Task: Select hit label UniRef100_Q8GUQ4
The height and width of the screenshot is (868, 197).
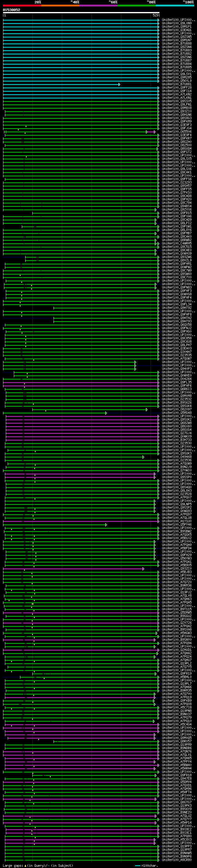Action: tap(177, 149)
